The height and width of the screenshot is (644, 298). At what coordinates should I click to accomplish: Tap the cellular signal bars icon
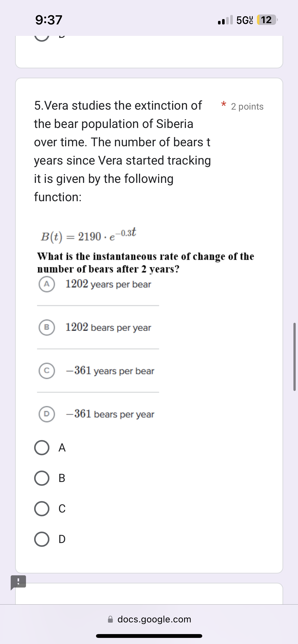[226, 20]
